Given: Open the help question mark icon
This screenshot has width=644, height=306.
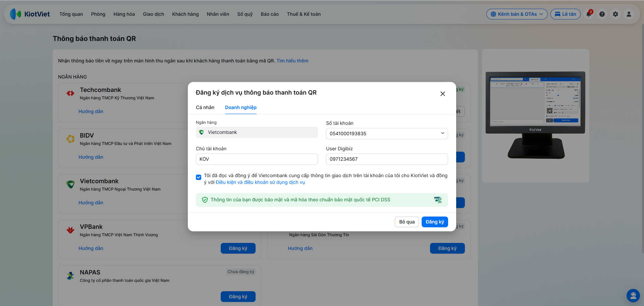Looking at the screenshot, I should pyautogui.click(x=602, y=14).
